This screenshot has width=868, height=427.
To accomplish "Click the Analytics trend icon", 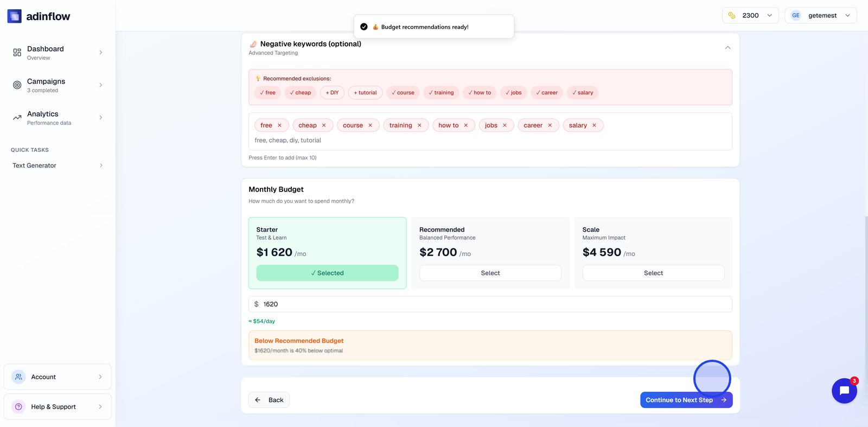I will pyautogui.click(x=17, y=118).
